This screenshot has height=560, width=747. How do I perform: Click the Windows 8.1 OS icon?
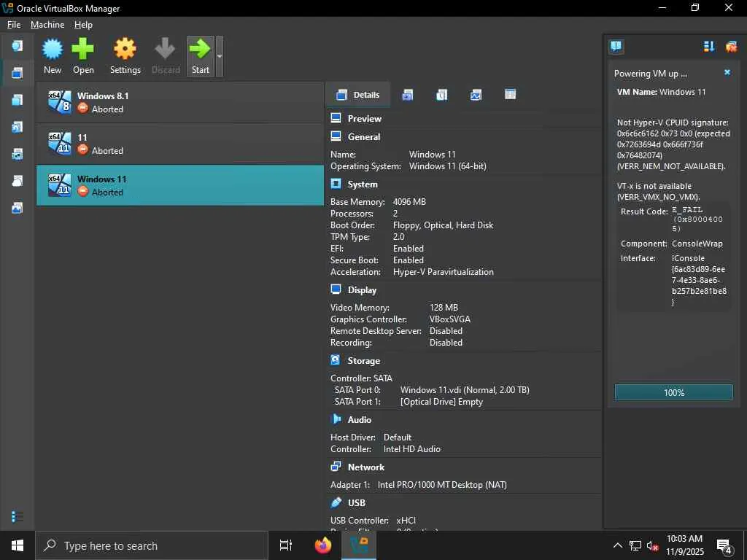click(60, 102)
